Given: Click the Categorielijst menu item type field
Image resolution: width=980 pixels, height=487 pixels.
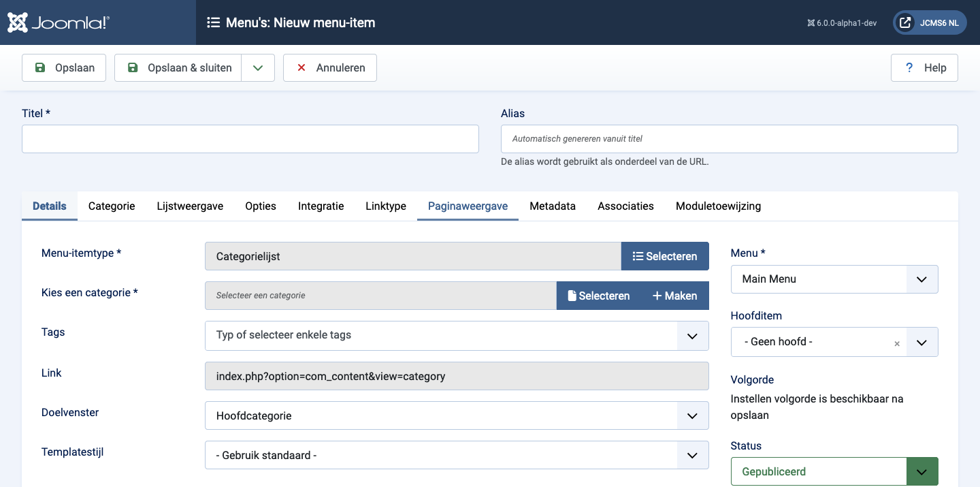Looking at the screenshot, I should click(413, 256).
